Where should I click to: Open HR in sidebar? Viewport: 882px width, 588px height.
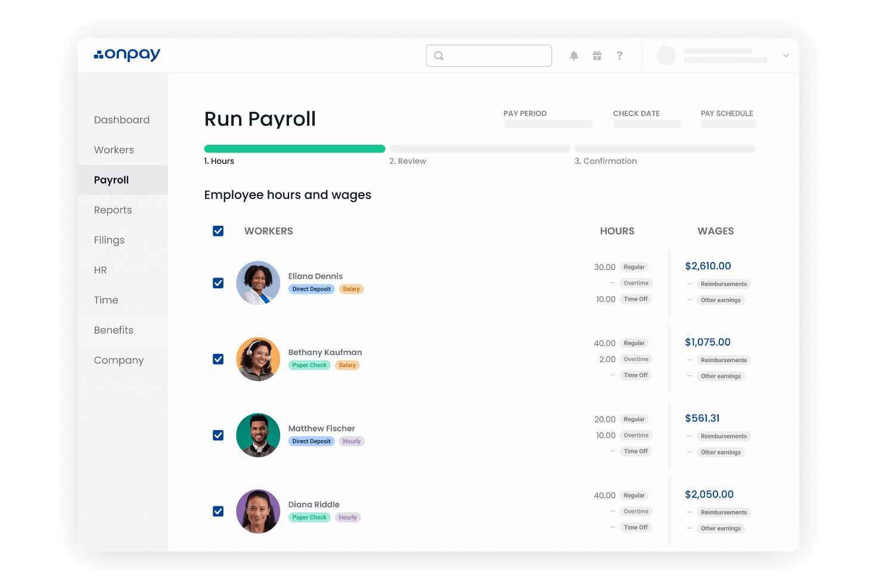(x=100, y=270)
